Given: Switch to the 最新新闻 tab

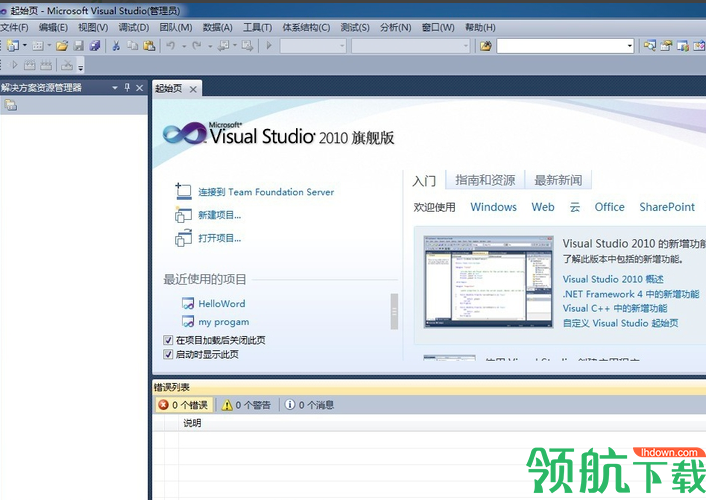Looking at the screenshot, I should click(558, 180).
